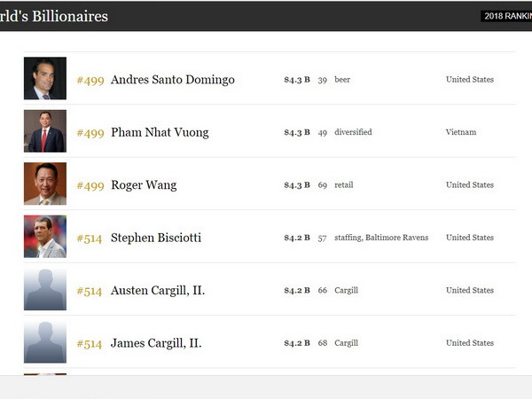Open the Pham Nhat Vuong profile link
This screenshot has height=399, width=532.
[x=160, y=132]
